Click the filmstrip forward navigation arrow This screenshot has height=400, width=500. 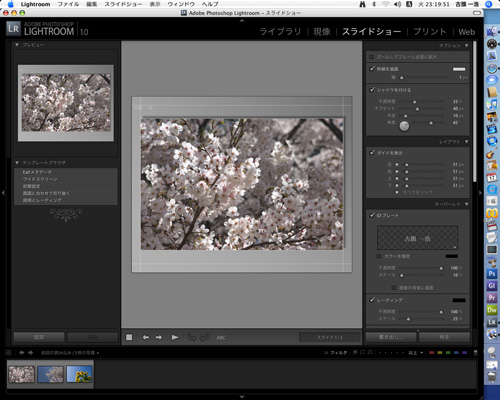pyautogui.click(x=30, y=352)
